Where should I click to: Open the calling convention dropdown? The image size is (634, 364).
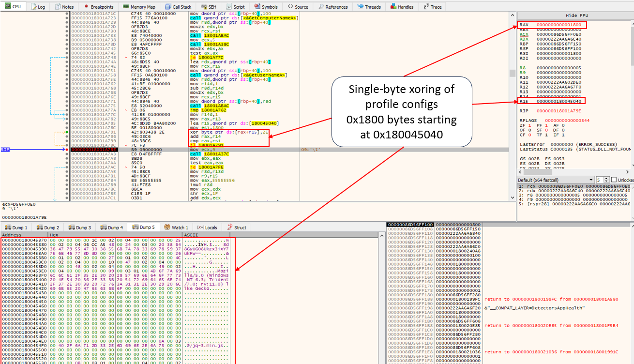pos(555,180)
